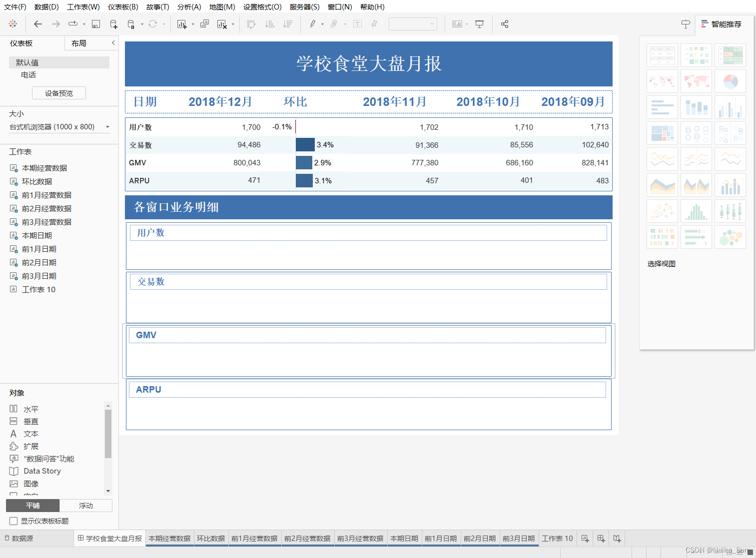The image size is (756, 558).
Task: Add a new data source from toolbar
Action: (113, 24)
